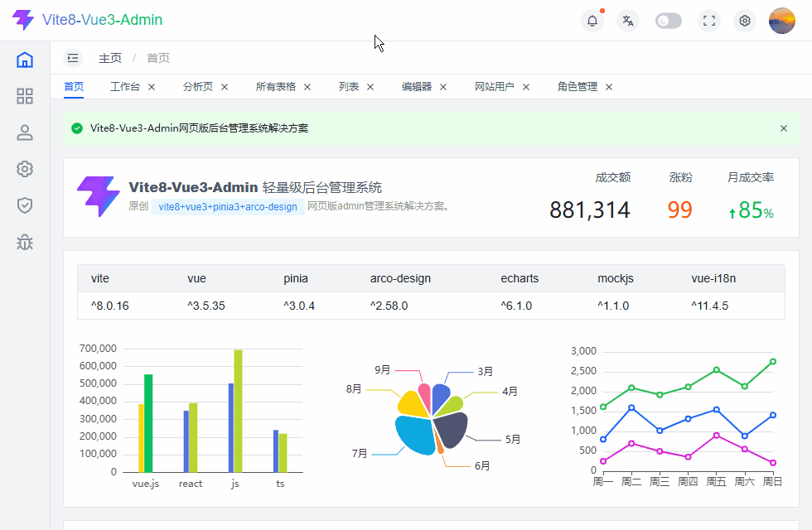Toggle dark mode switch in header
Viewport: 812px width, 530px height.
coord(669,21)
